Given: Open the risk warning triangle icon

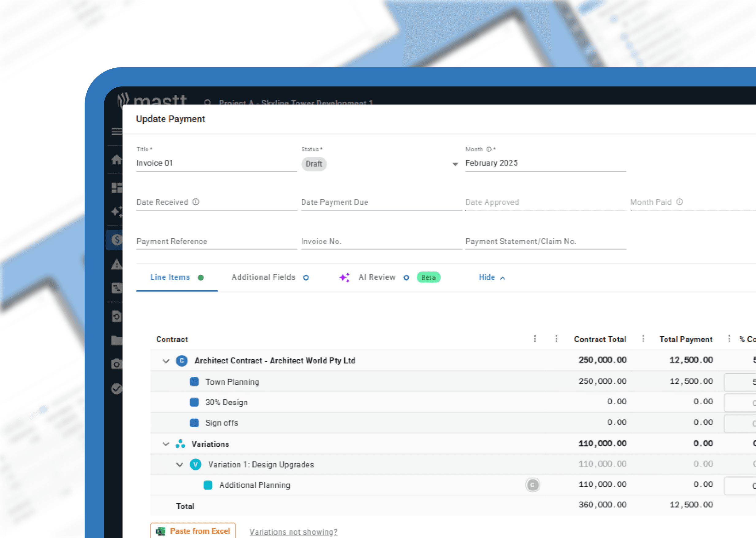Looking at the screenshot, I should 116,264.
